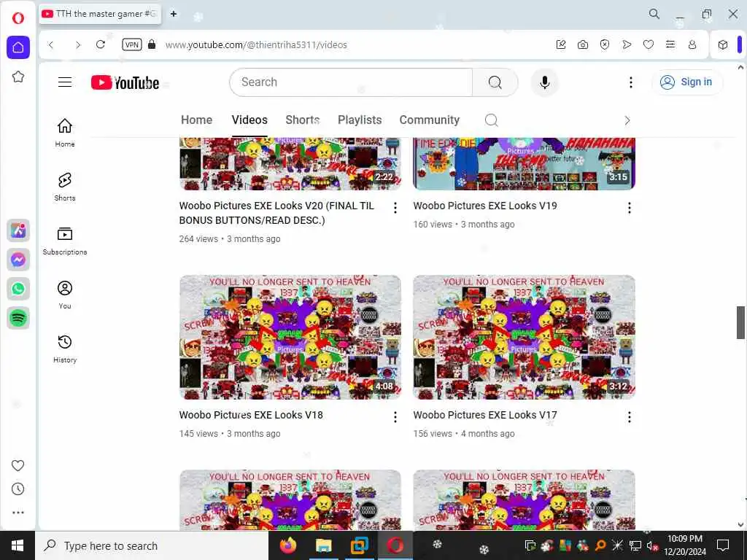Click the YouTube Search field
The height and width of the screenshot is (560, 747).
pyautogui.click(x=351, y=82)
